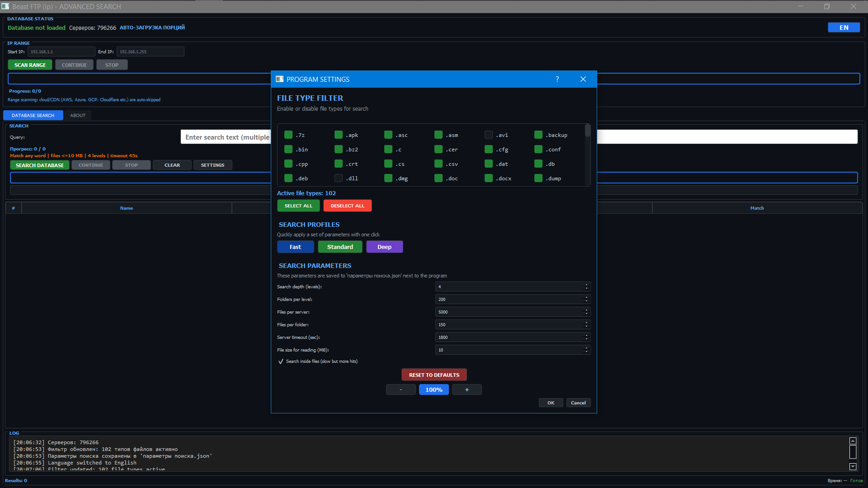Apply the Deep search profile
Screen dimensions: 868x488
click(384, 247)
